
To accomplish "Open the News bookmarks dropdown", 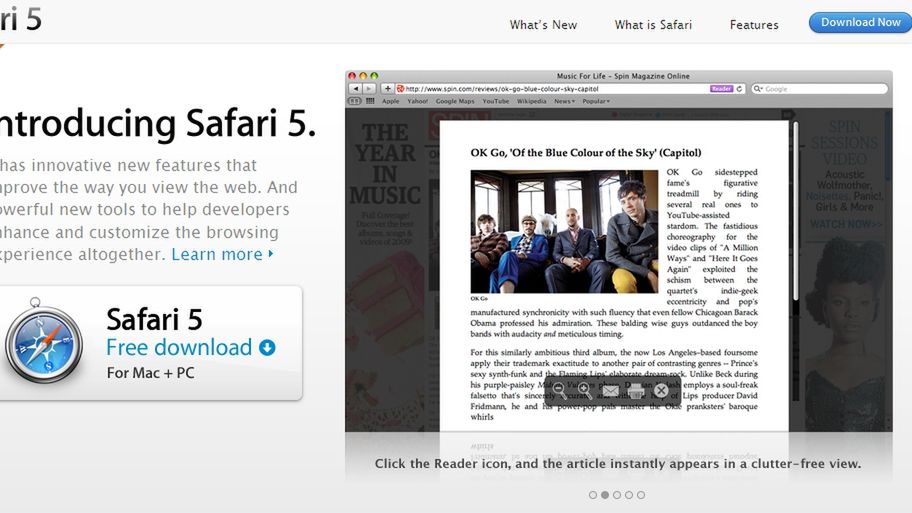I will 564,101.
